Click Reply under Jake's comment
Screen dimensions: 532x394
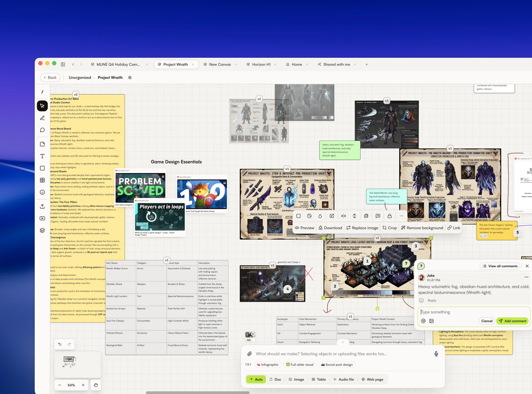click(432, 300)
